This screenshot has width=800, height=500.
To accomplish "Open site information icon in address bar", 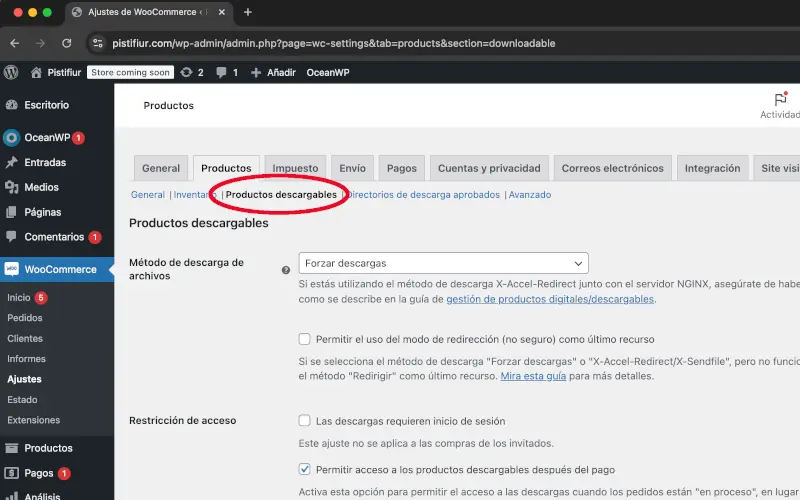I will click(98, 43).
